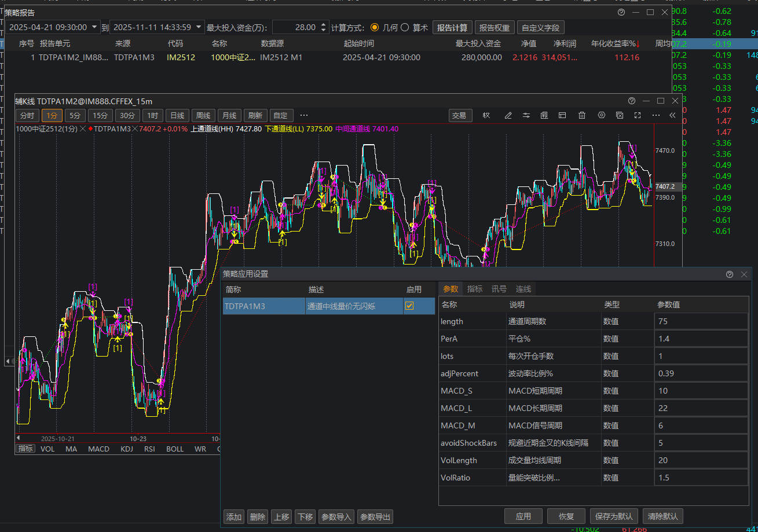Switch to the 连线 tab in settings
This screenshot has height=532, width=758.
coord(523,289)
